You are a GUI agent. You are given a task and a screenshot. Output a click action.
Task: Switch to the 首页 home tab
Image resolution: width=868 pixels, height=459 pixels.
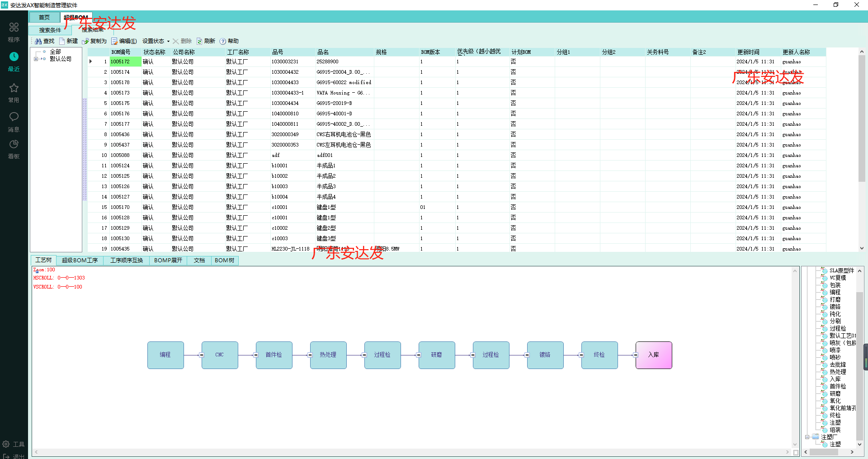(x=44, y=17)
